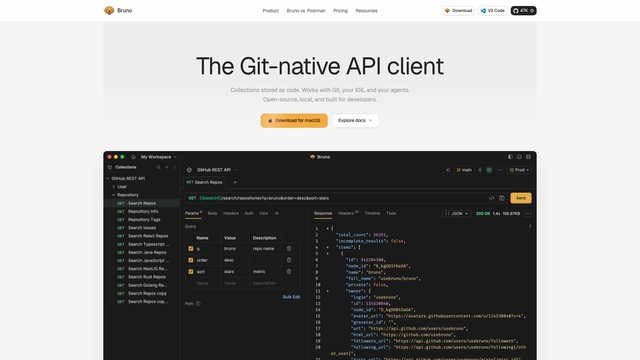Viewport: 640px width, 360px height.
Task: Go to the Pricing page
Action: [340, 11]
